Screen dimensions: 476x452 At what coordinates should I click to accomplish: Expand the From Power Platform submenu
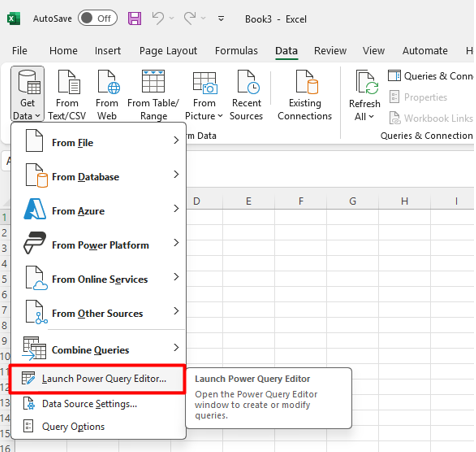[x=99, y=244]
